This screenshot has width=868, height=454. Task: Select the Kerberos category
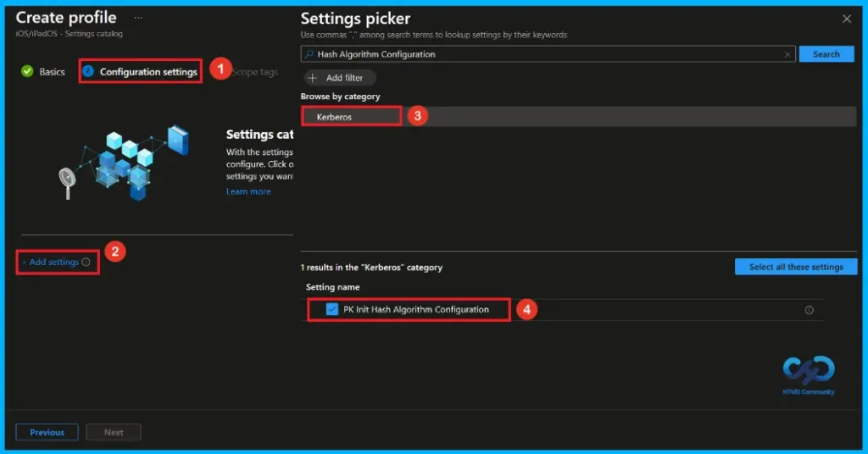click(578, 117)
